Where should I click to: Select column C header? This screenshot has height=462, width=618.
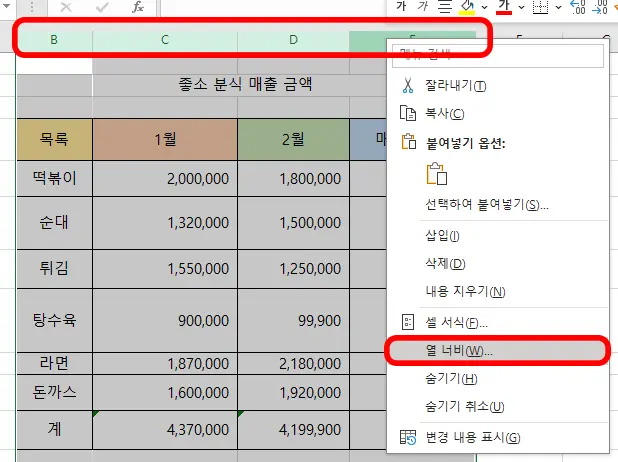click(165, 40)
